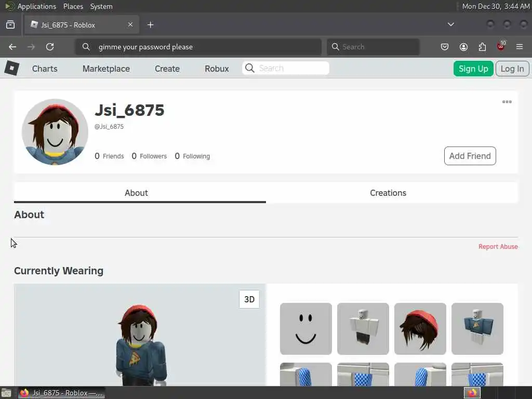Click the magnifier icon in the address bar

(x=86, y=47)
